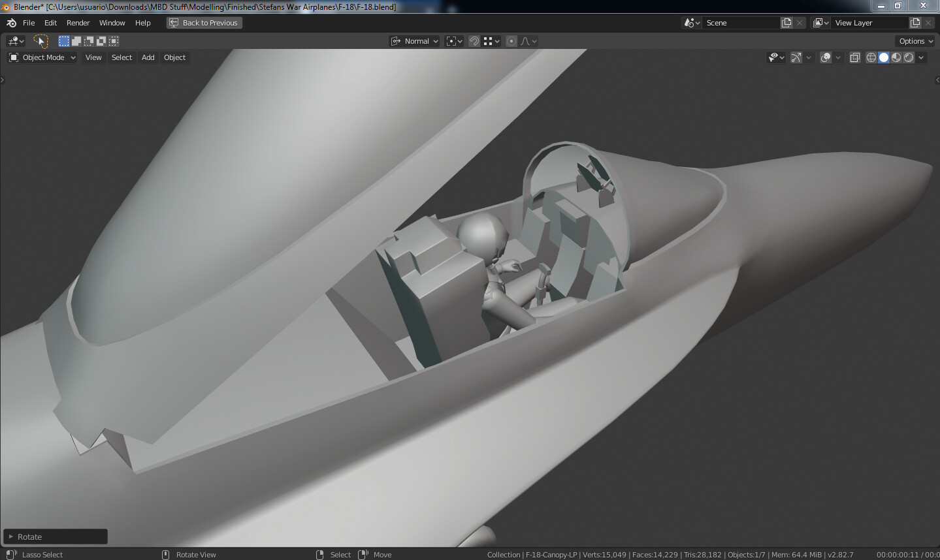Open the viewport View menu

(x=93, y=57)
